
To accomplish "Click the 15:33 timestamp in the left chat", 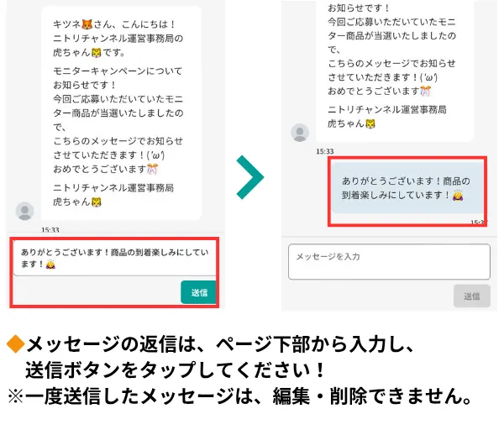I will (x=50, y=229).
